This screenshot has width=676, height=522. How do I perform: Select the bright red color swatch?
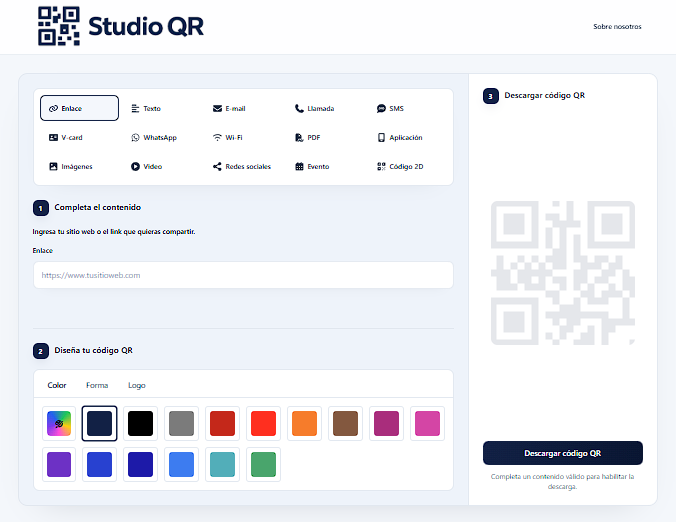[x=263, y=423]
